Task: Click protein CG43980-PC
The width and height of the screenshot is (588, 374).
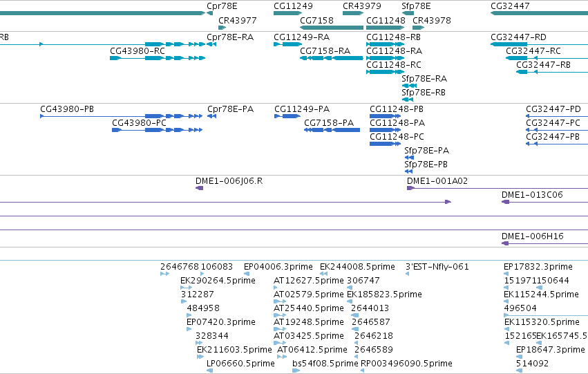Action: tap(139, 123)
